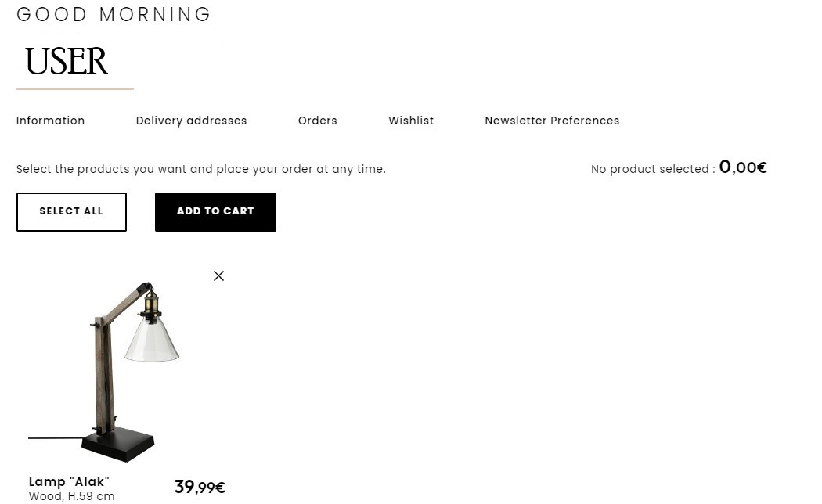Click the glass lampshade in product photo
Viewport: 822px width, 504px height.
152,339
